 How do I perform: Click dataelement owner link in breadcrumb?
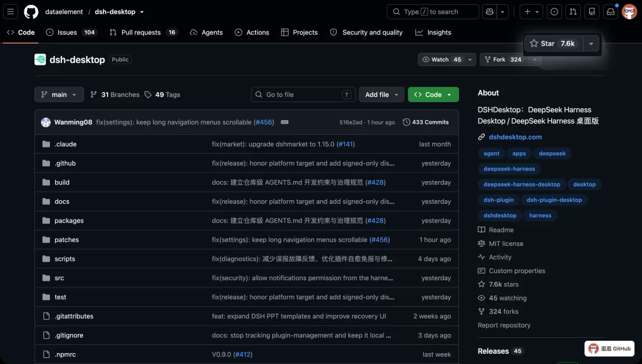(x=64, y=12)
